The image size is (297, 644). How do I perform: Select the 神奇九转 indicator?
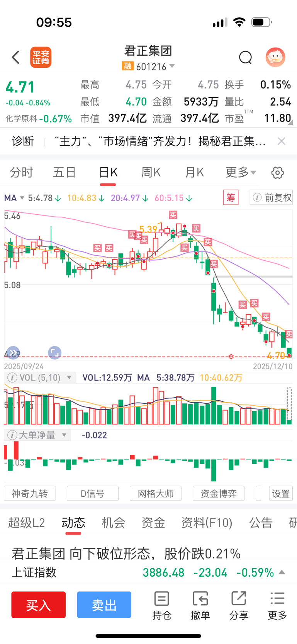click(30, 494)
